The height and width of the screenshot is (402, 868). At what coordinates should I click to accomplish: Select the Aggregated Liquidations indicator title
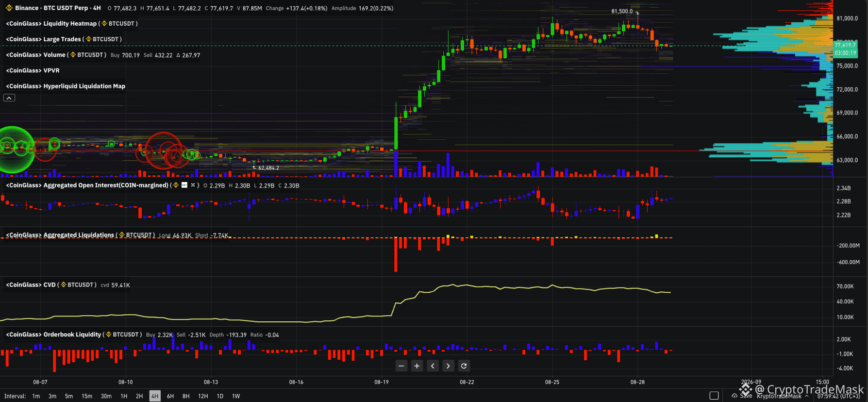(x=60, y=235)
